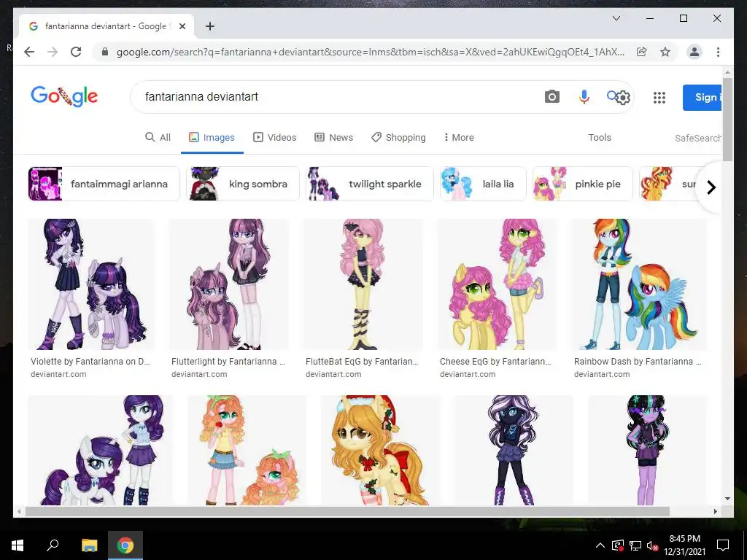Open the Flutterlight by Fantarianna image
747x560 pixels.
228,284
